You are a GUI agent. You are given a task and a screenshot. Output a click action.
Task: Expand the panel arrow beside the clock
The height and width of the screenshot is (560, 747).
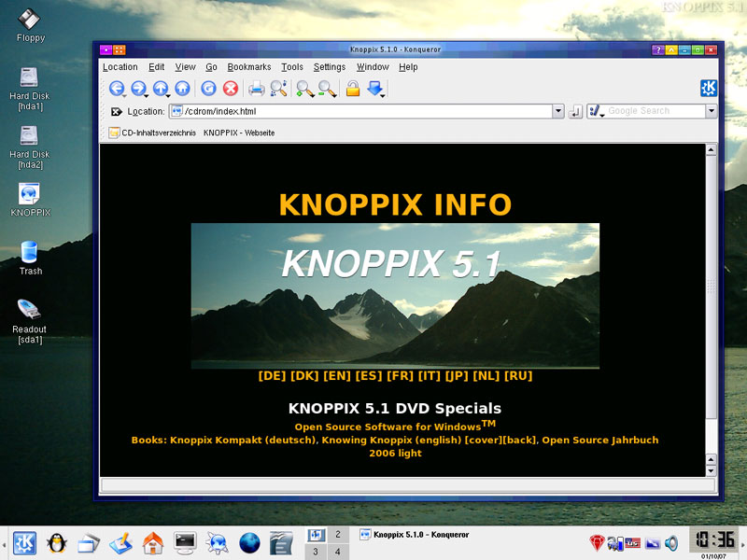tap(743, 545)
